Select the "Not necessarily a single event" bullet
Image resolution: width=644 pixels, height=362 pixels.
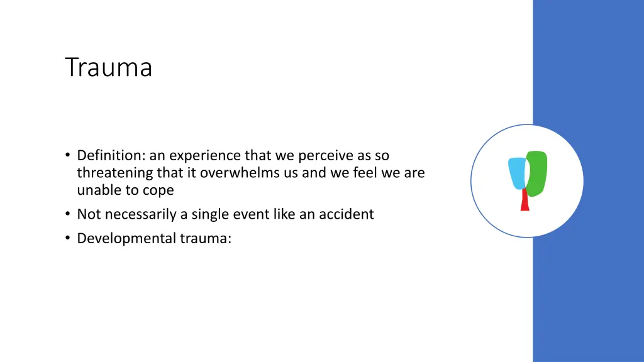pos(226,214)
